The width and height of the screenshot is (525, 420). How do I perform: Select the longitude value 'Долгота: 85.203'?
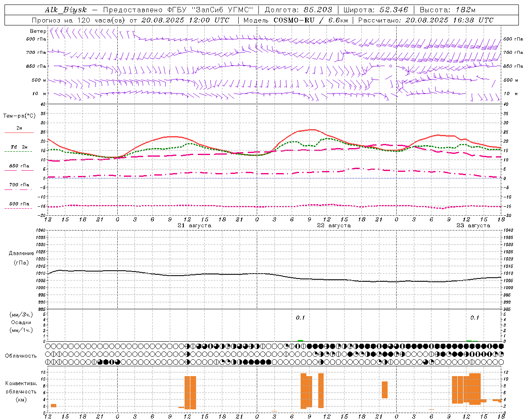coord(298,10)
